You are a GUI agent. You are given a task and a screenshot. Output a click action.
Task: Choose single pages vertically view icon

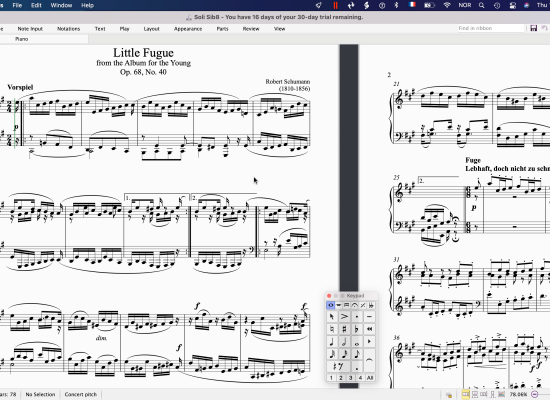[x=492, y=394]
